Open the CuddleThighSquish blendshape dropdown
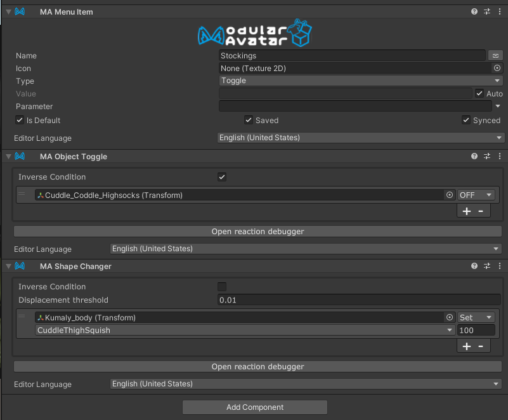Screen dimensions: 508x420 click(245, 331)
